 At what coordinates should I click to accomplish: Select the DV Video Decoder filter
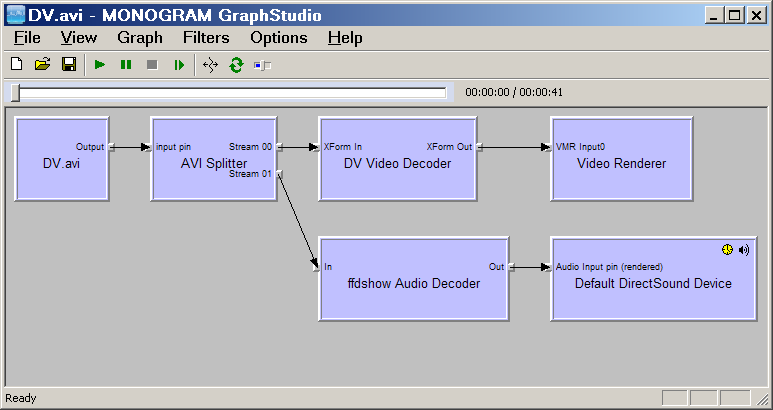[x=397, y=159]
